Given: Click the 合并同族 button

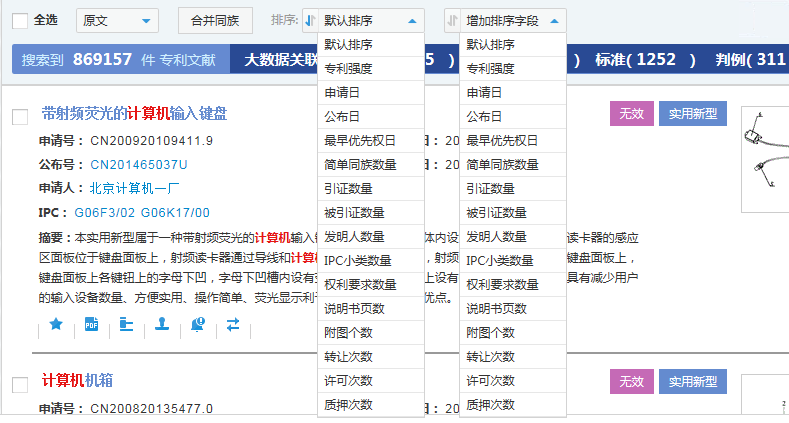Looking at the screenshot, I should click(x=215, y=20).
